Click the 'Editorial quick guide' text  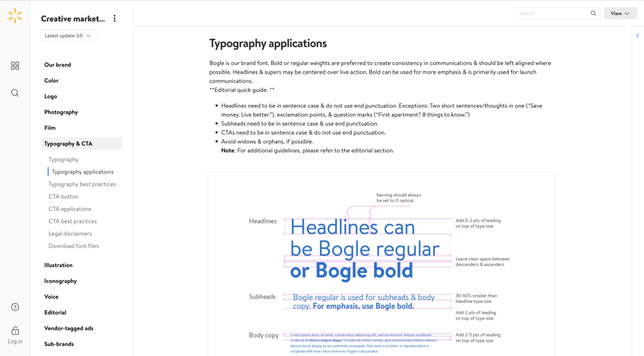(241, 90)
